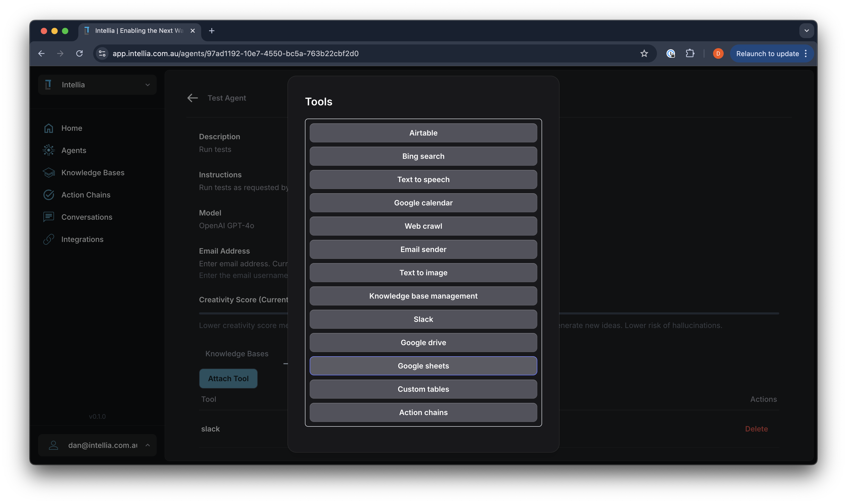Select Airtable tool

(423, 133)
